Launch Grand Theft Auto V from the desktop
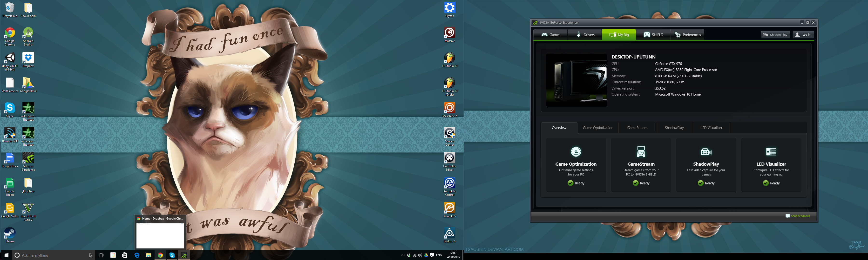Screen dimensions: 868x260 click(x=28, y=212)
